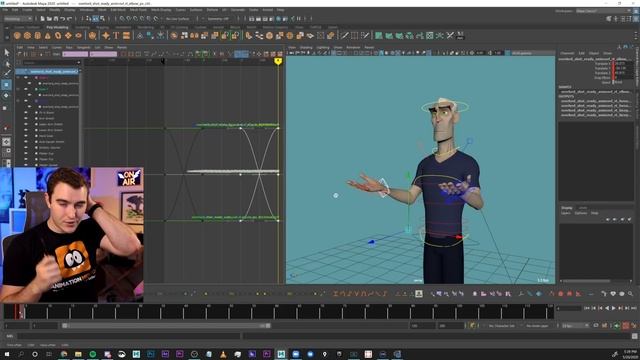The image size is (640, 360).
Task: Click the Redo icon in status line
Action: pyautogui.click(x=69, y=19)
